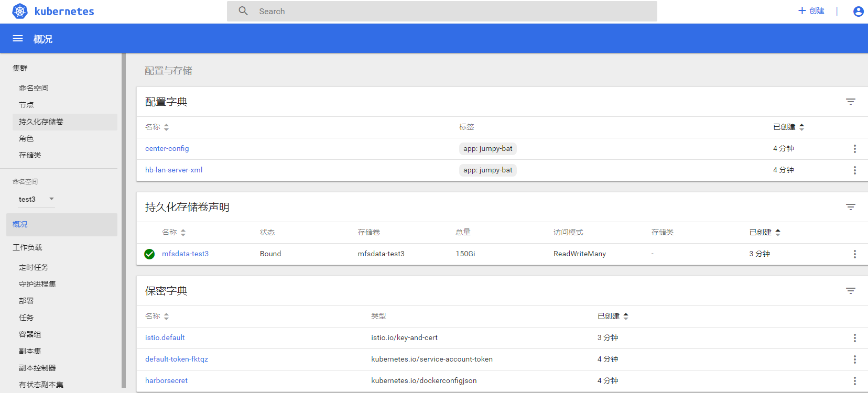Click the sidebar vertical scrollbar

(124, 220)
